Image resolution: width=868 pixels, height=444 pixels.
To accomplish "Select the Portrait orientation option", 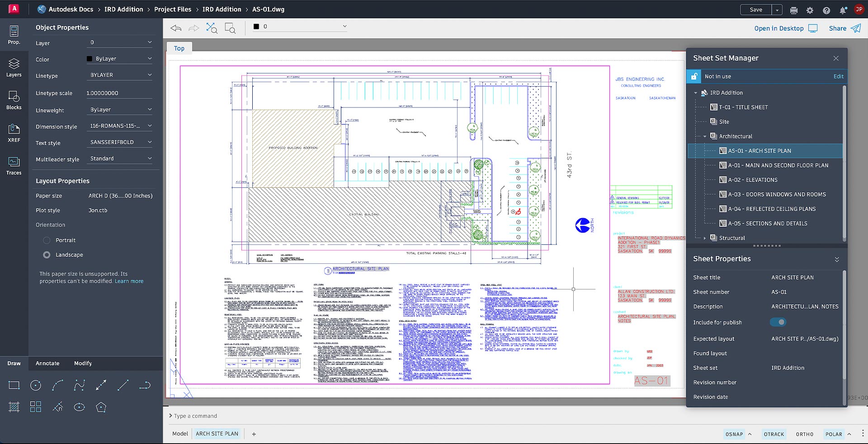I will coord(47,240).
